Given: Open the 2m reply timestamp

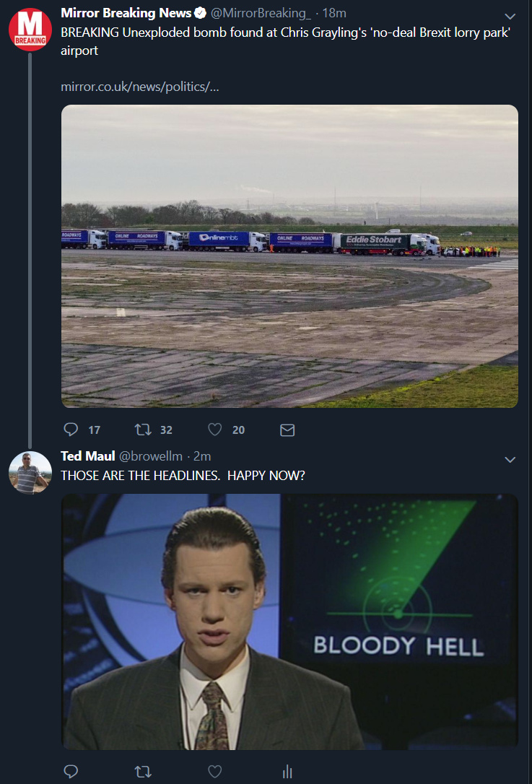Looking at the screenshot, I should (x=202, y=456).
